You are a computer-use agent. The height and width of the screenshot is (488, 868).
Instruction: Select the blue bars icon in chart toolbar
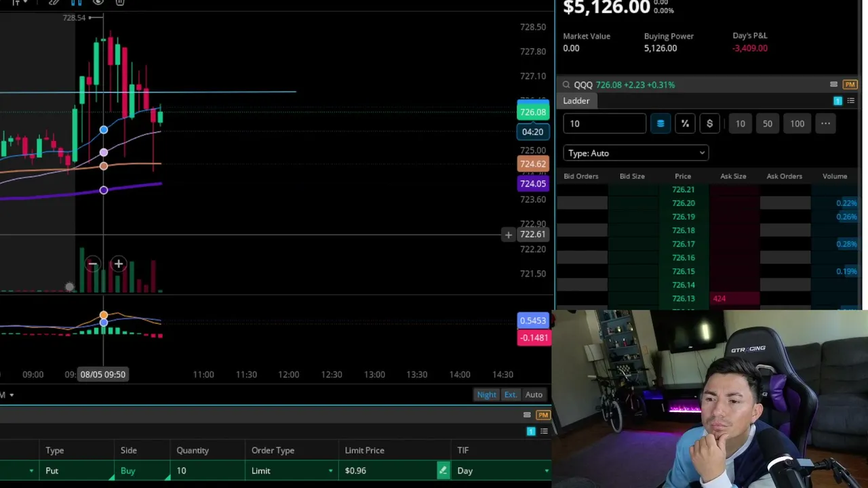(x=76, y=2)
